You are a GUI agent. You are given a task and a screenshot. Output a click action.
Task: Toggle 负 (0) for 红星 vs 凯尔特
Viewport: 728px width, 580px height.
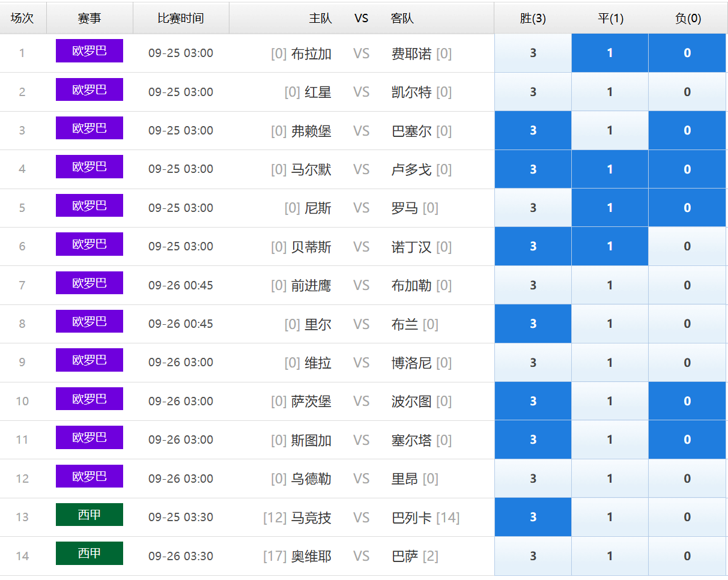point(687,92)
